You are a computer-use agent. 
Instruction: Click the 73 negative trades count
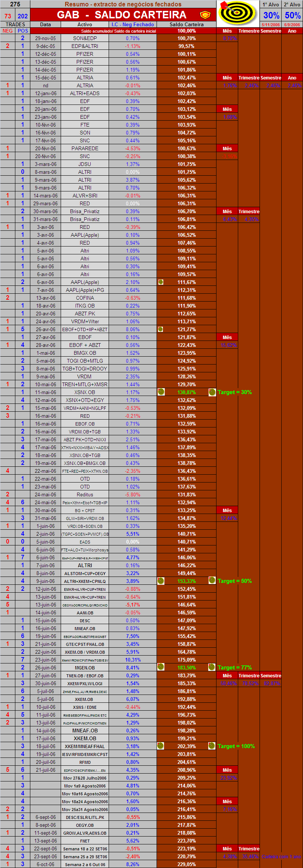pyautogui.click(x=8, y=16)
